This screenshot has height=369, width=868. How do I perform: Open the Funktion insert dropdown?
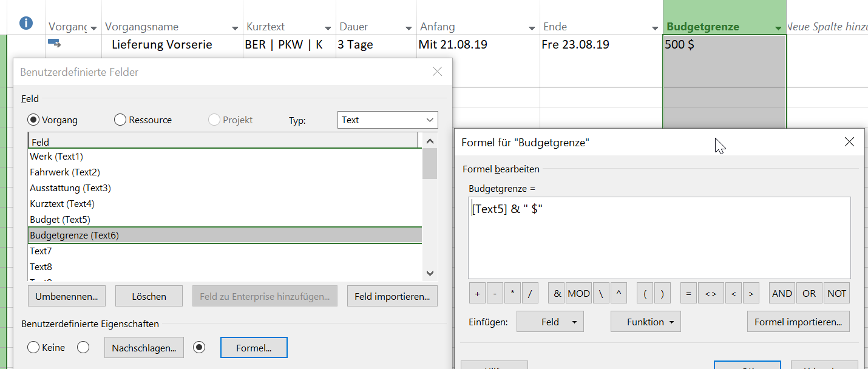[645, 322]
